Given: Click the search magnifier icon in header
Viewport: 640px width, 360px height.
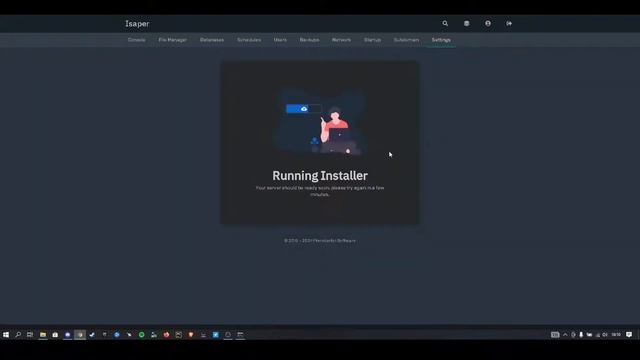Looking at the screenshot, I should click(445, 24).
